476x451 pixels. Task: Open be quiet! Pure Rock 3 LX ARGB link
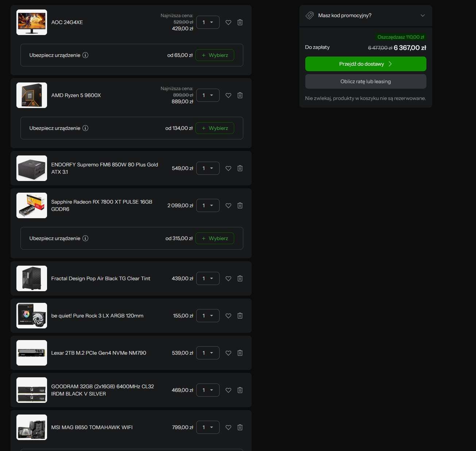97,316
